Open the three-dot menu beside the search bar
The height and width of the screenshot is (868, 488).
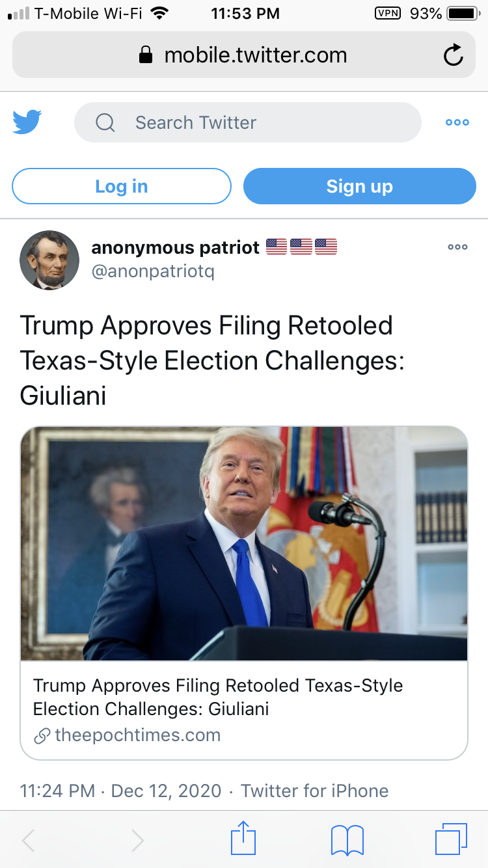point(457,122)
